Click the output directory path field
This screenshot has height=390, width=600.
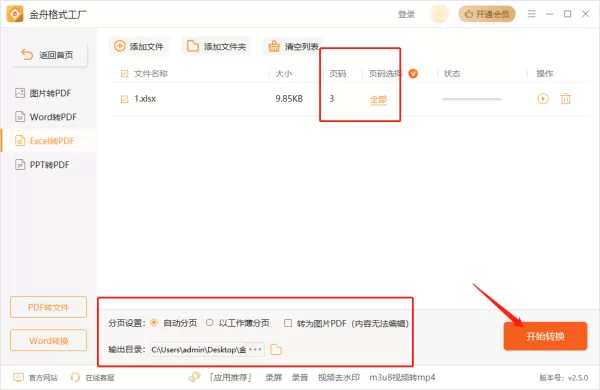point(207,349)
